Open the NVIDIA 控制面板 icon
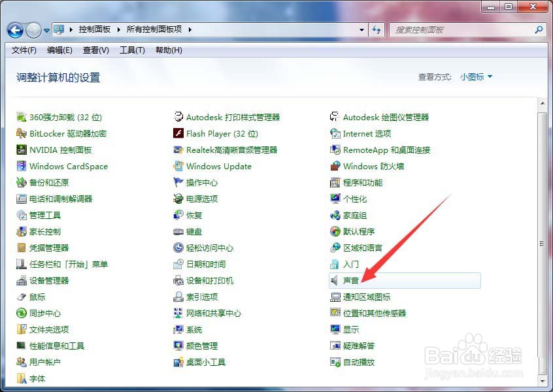 coord(22,150)
